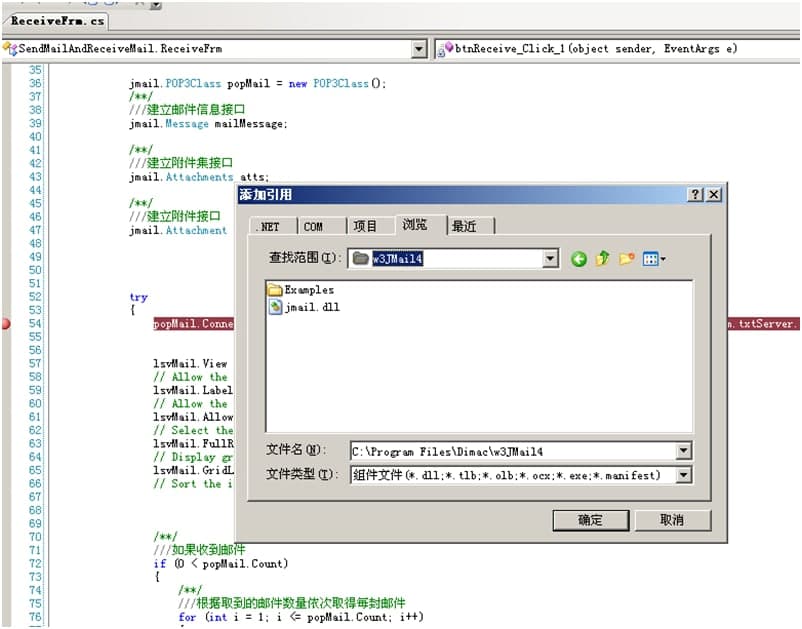Image resolution: width=802 pixels, height=629 pixels.
Task: Click line number 36 in the gutter
Action: pos(35,83)
